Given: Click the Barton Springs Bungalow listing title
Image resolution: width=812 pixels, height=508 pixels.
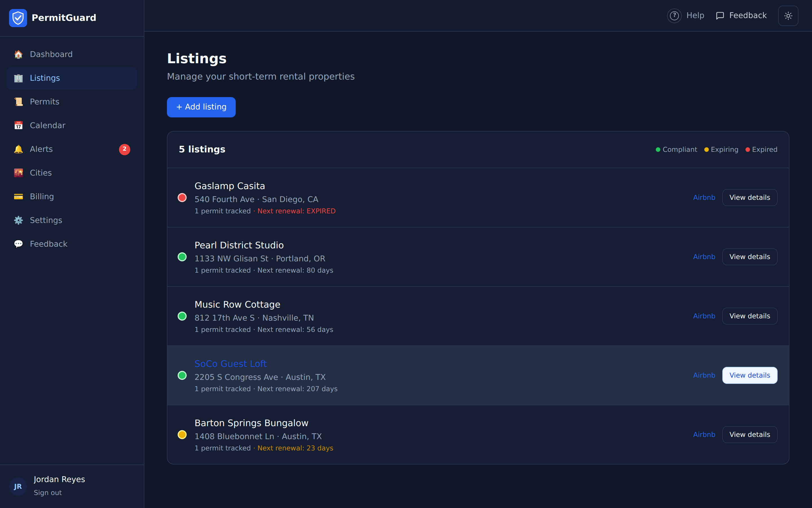Looking at the screenshot, I should [251, 423].
